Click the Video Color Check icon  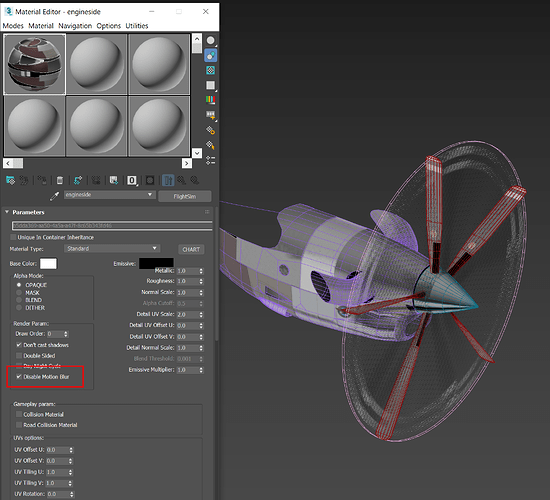tap(210, 100)
